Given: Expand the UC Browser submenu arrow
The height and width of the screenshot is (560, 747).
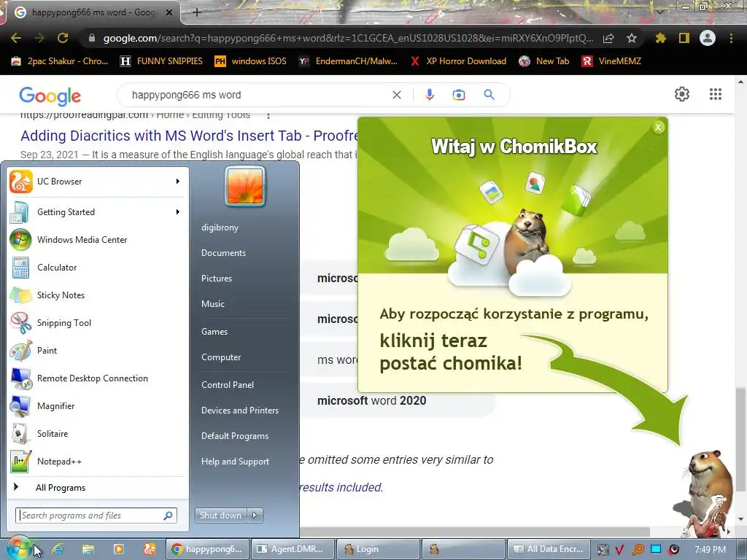Looking at the screenshot, I should coord(178,182).
